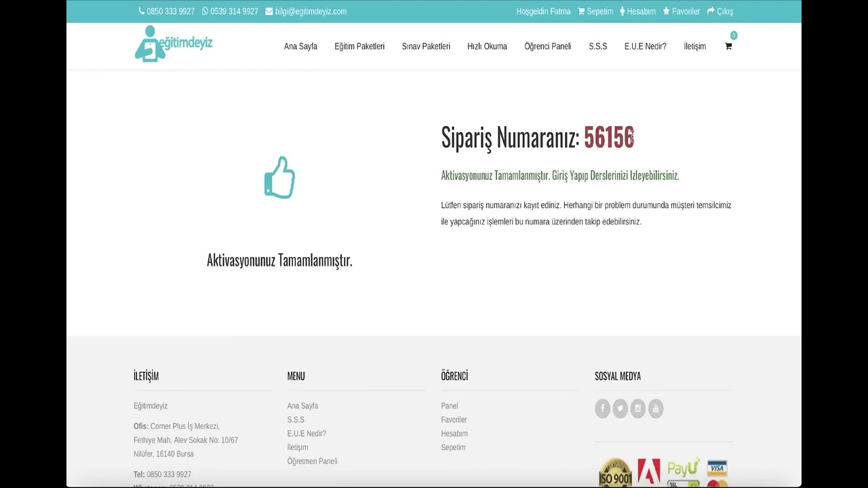The height and width of the screenshot is (488, 868).
Task: Open İletişim in the footer MENU list
Action: (x=298, y=447)
